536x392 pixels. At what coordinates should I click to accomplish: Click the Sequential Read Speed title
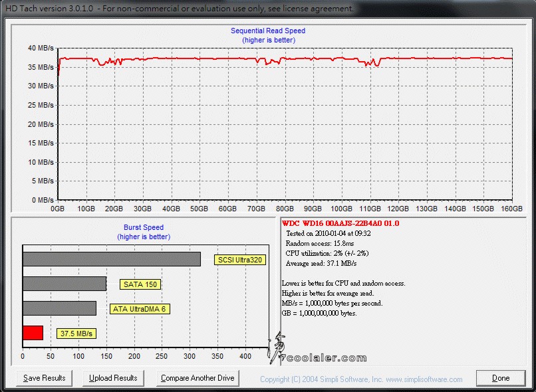click(268, 31)
